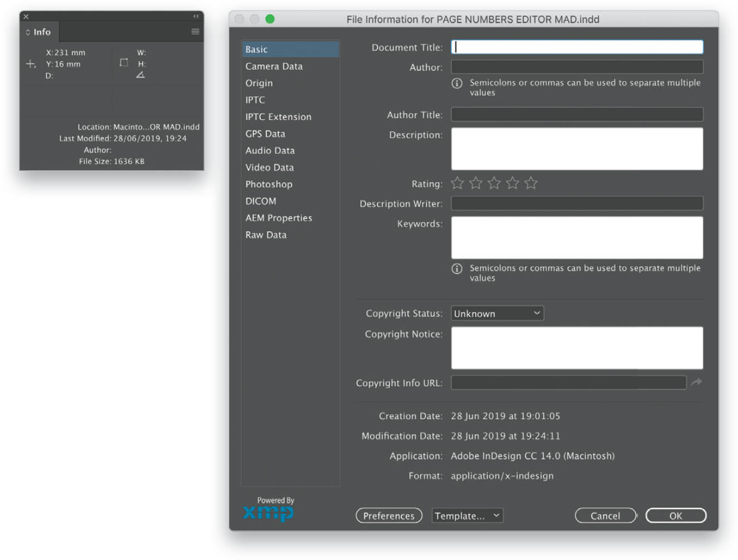Set rating to one star
Screen dimensions: 738x560
[457, 183]
